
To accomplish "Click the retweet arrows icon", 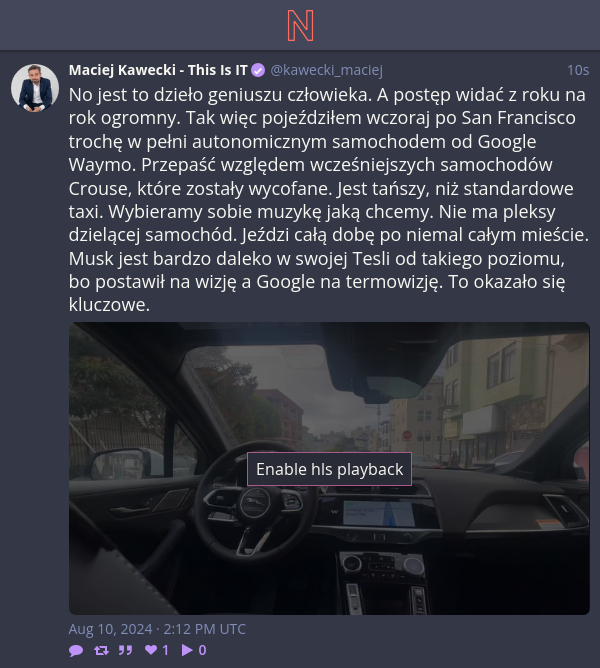I will click(101, 650).
